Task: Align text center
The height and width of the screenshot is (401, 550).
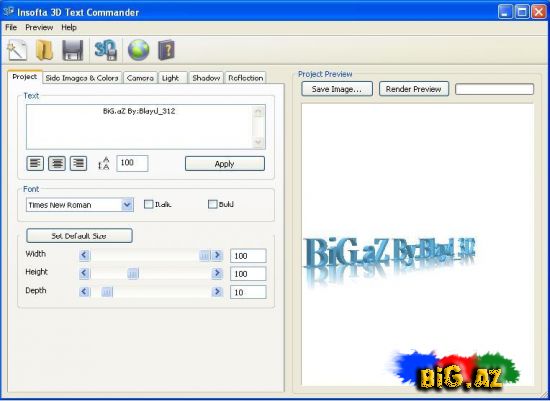Action: coord(57,163)
